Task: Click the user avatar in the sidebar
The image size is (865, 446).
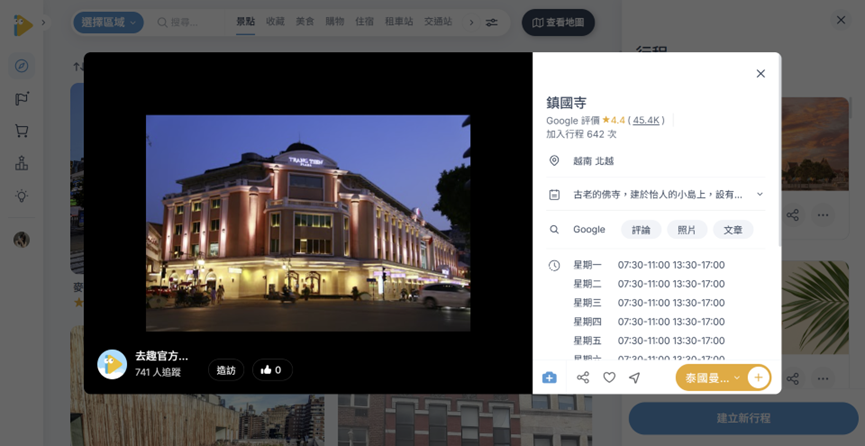Action: [x=22, y=240]
